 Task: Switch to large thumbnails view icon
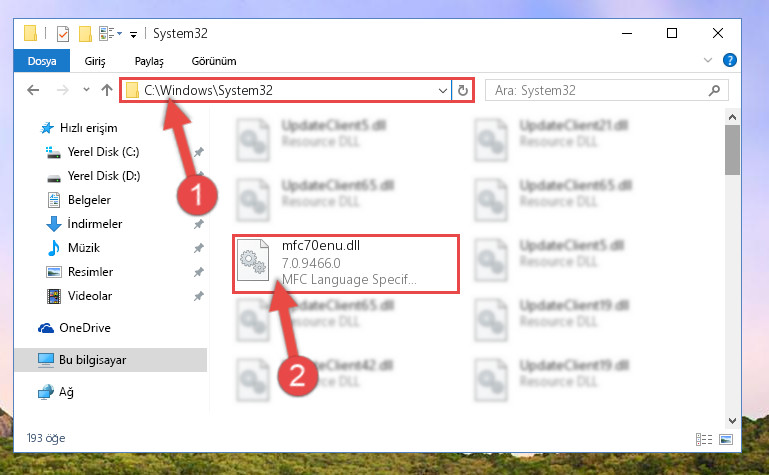click(726, 439)
